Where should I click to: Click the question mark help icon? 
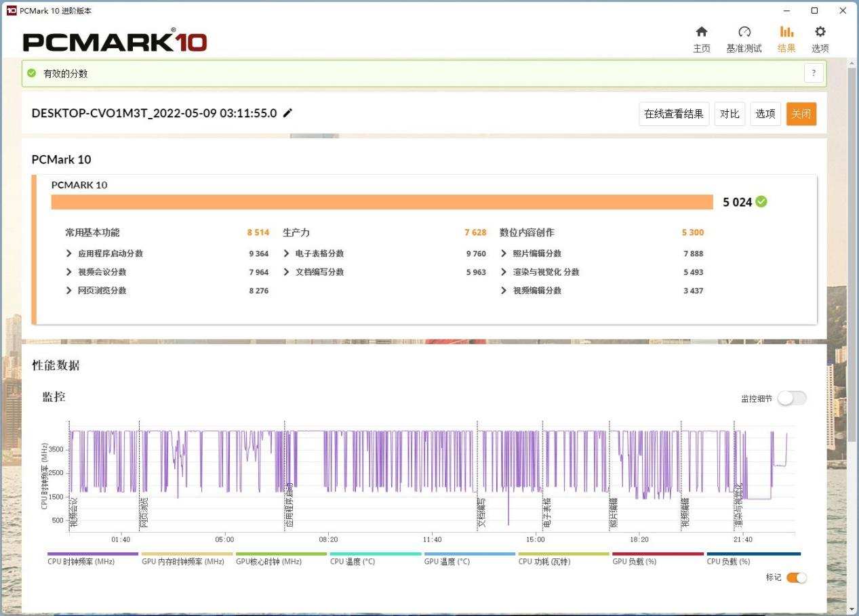point(814,73)
